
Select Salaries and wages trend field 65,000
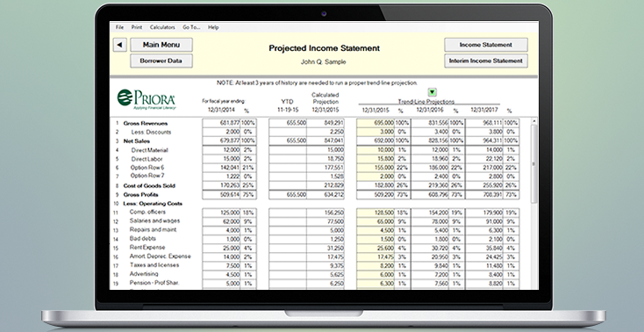click(x=376, y=221)
